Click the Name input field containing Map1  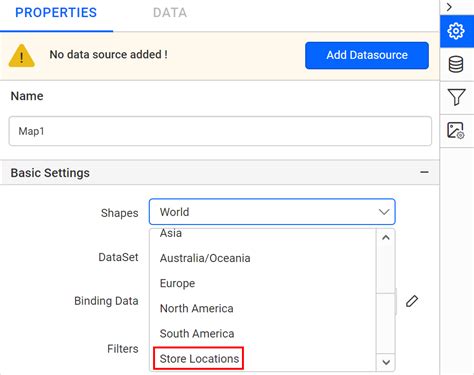(220, 131)
